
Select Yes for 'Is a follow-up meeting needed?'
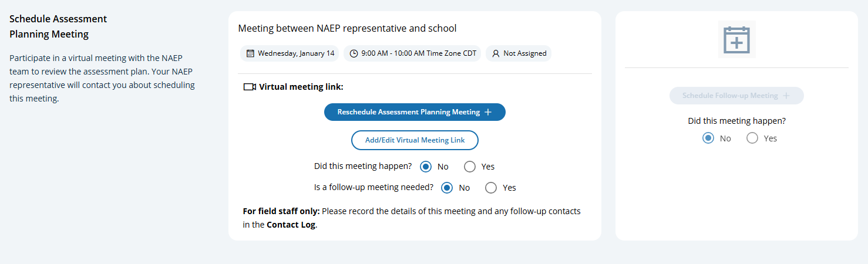(x=491, y=188)
